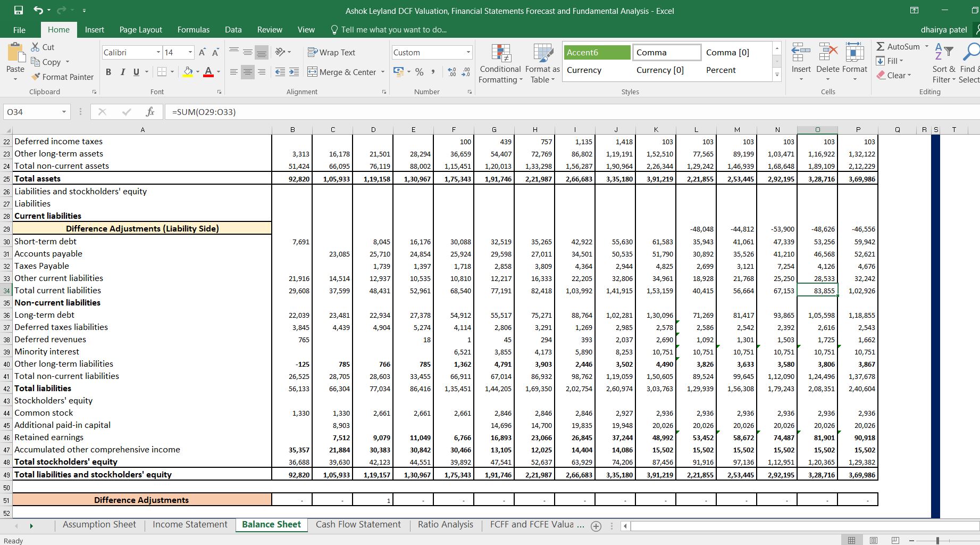
Task: Click the Delete cells icon
Action: (x=828, y=52)
